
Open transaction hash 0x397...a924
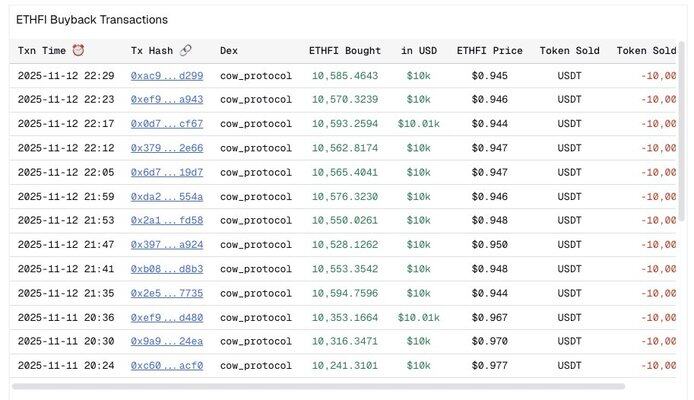point(166,245)
